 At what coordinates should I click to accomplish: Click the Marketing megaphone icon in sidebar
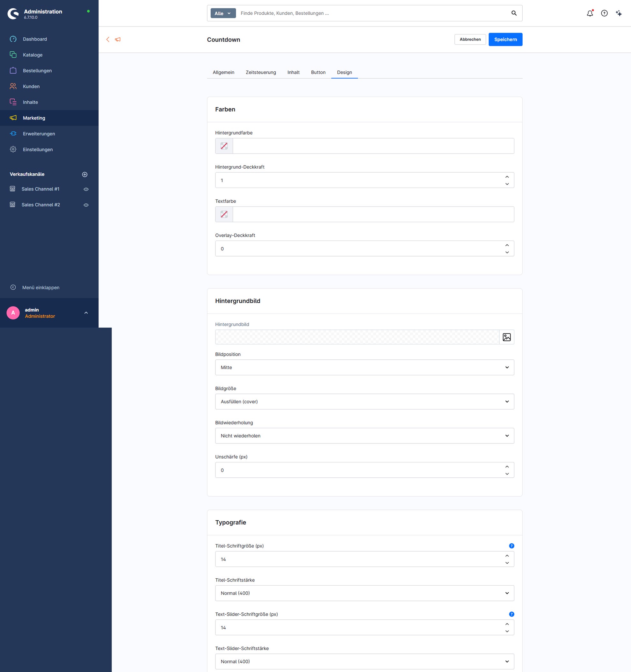[13, 118]
